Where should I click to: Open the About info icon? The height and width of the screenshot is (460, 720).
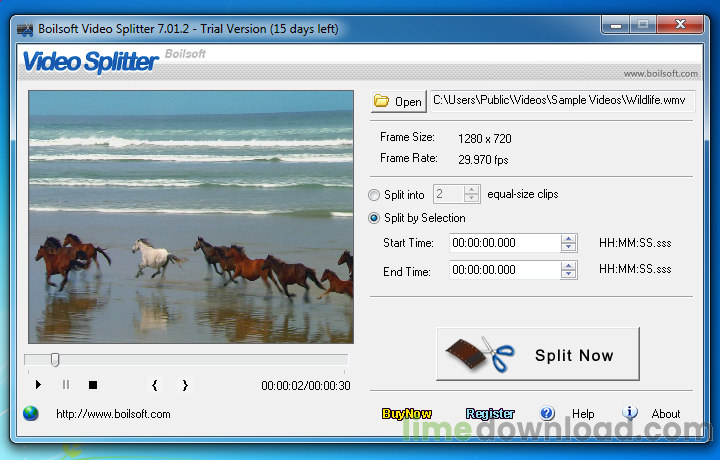[x=630, y=413]
